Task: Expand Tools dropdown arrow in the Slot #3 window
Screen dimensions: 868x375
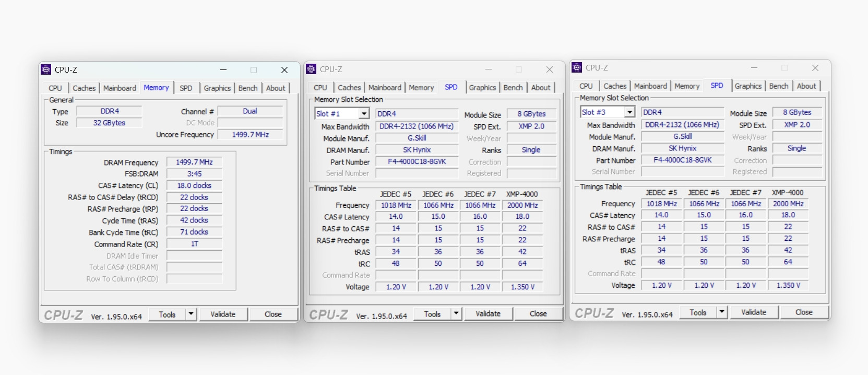Action: point(722,312)
